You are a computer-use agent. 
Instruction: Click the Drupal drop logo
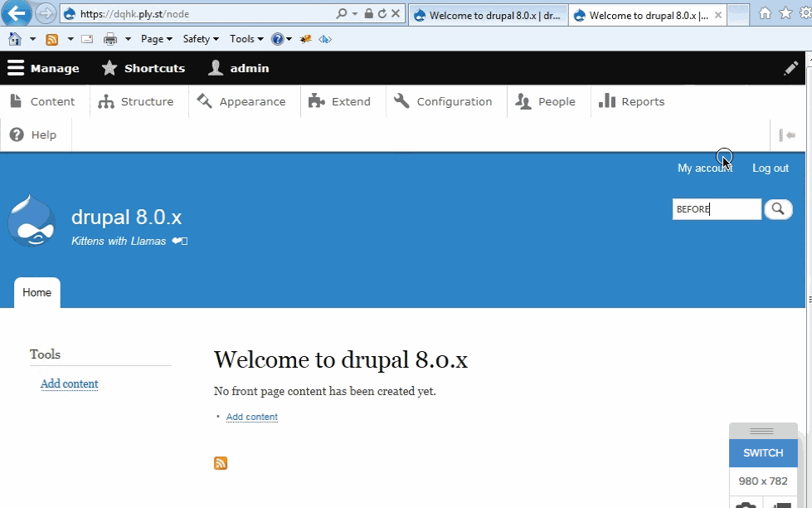pyautogui.click(x=31, y=221)
